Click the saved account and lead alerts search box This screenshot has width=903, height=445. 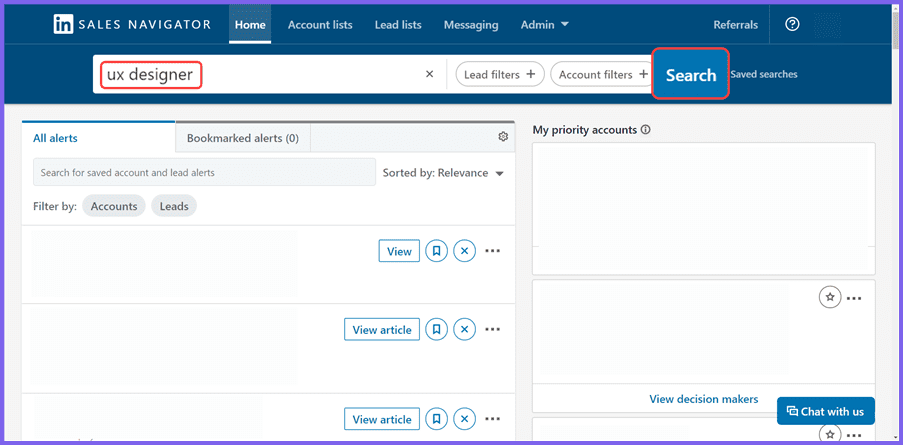click(x=204, y=172)
